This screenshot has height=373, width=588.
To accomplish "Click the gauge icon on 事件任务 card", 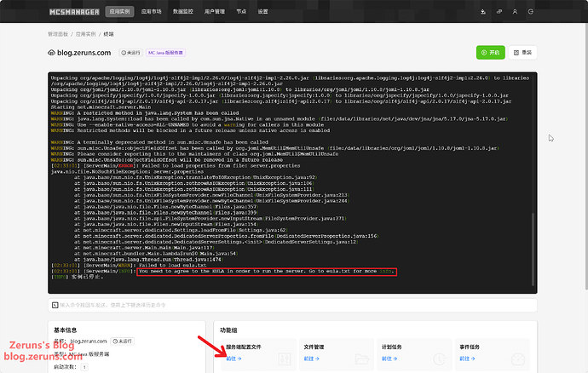I will click(518, 359).
